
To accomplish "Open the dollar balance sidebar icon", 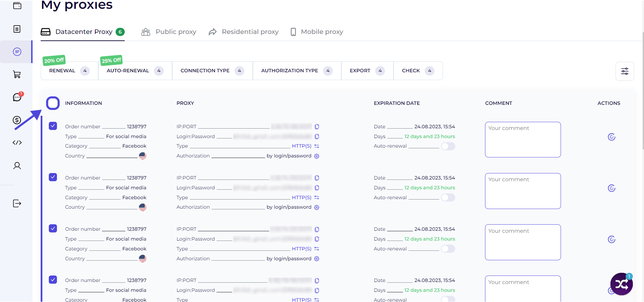I will tap(17, 120).
